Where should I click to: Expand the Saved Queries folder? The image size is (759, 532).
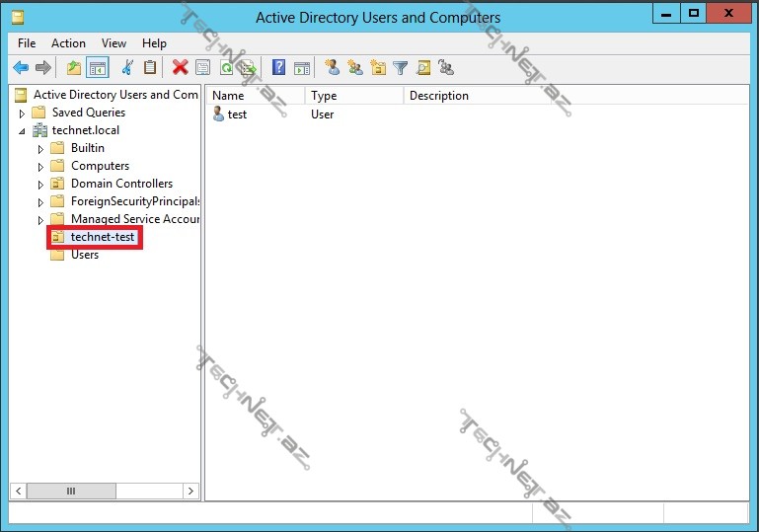(x=23, y=114)
